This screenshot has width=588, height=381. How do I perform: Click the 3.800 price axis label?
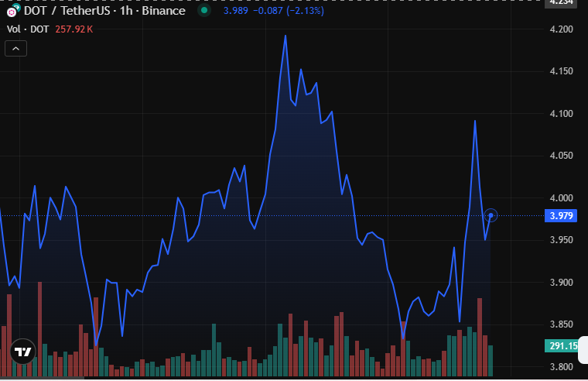(x=561, y=367)
